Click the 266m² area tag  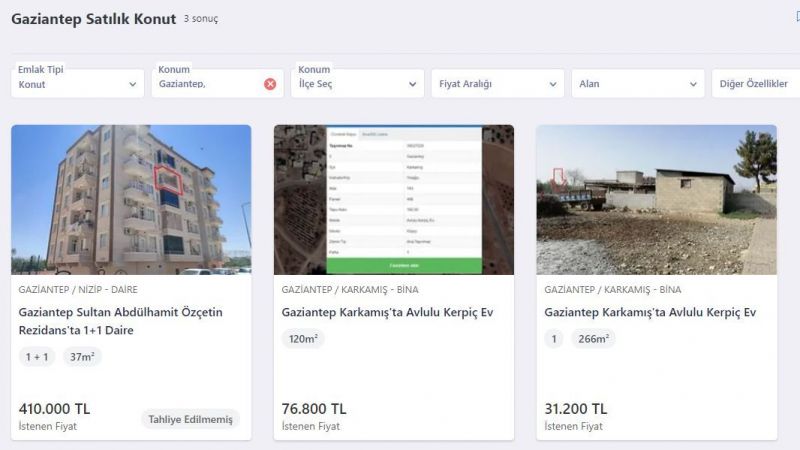tap(593, 339)
